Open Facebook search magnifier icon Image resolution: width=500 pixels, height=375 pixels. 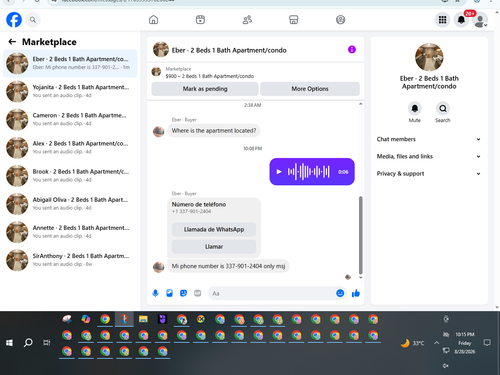pos(33,20)
